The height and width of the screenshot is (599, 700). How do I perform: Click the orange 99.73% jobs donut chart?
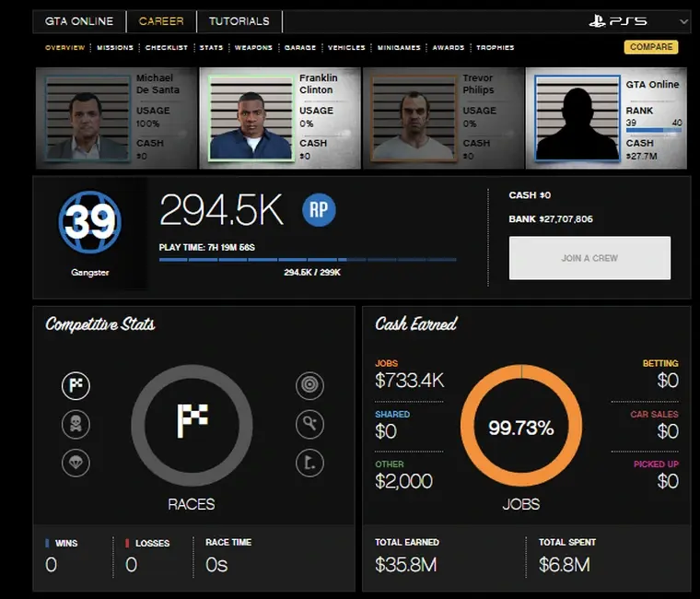click(521, 425)
